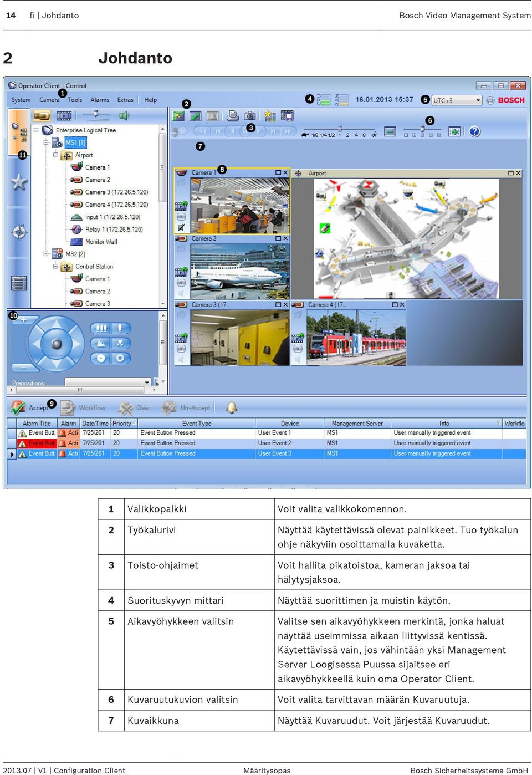Click the Camera 1 pane instant playback icon
The height and width of the screenshot is (775, 532).
pos(181,206)
